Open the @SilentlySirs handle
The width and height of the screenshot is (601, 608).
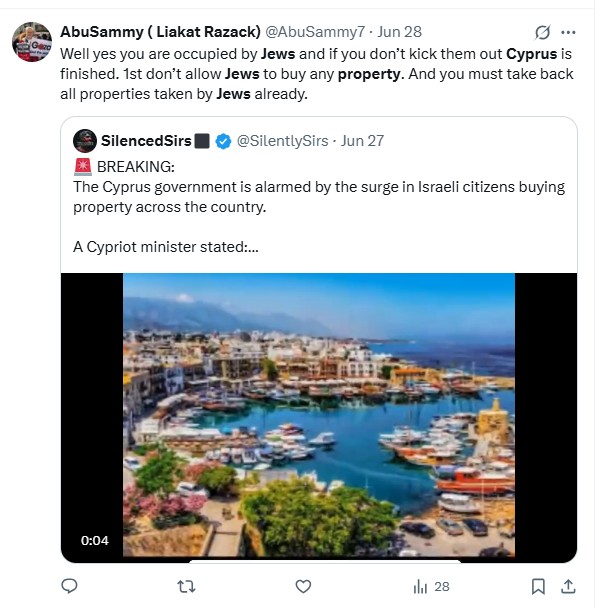click(x=283, y=141)
